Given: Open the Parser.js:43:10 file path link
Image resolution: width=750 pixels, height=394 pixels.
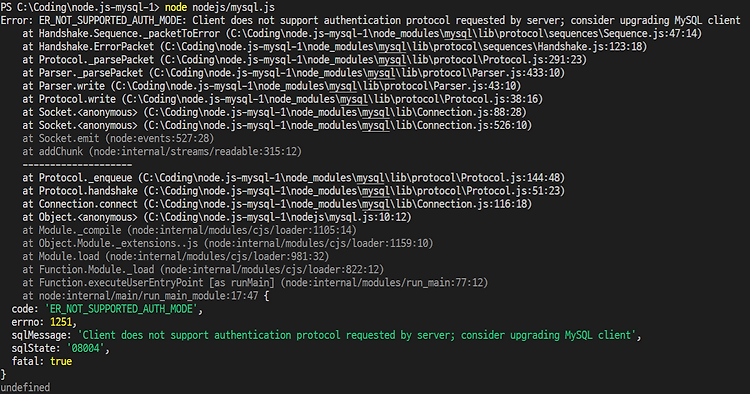Looking at the screenshot, I should [x=316, y=86].
